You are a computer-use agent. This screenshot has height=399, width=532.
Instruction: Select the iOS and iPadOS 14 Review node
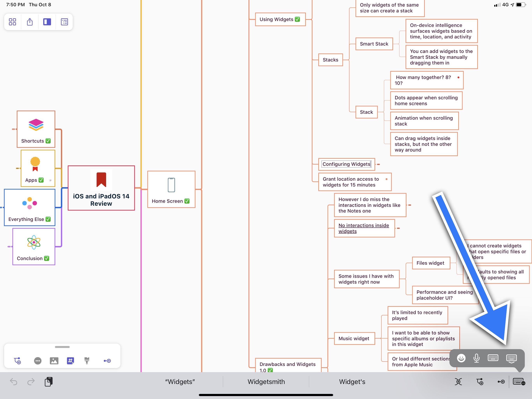coord(101,188)
